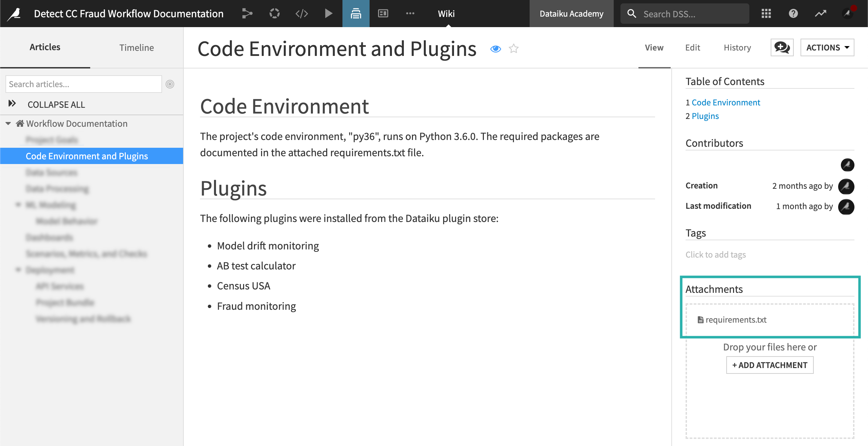
Task: Click COLLAPSE ALL in the sidebar
Action: (x=56, y=104)
